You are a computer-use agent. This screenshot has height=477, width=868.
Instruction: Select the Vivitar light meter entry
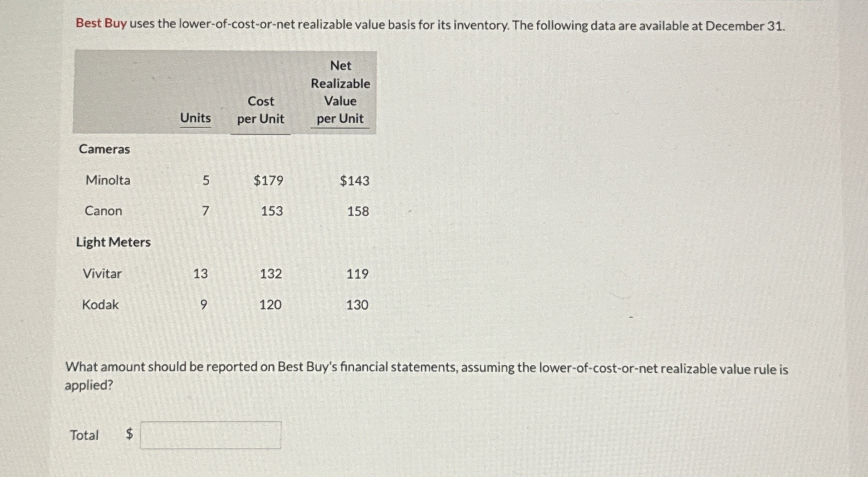[102, 274]
